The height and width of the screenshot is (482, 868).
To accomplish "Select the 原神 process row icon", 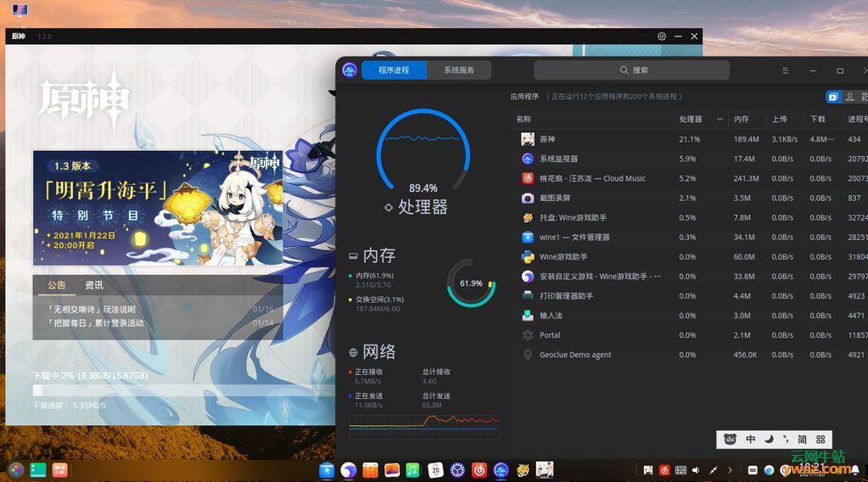I will (528, 139).
